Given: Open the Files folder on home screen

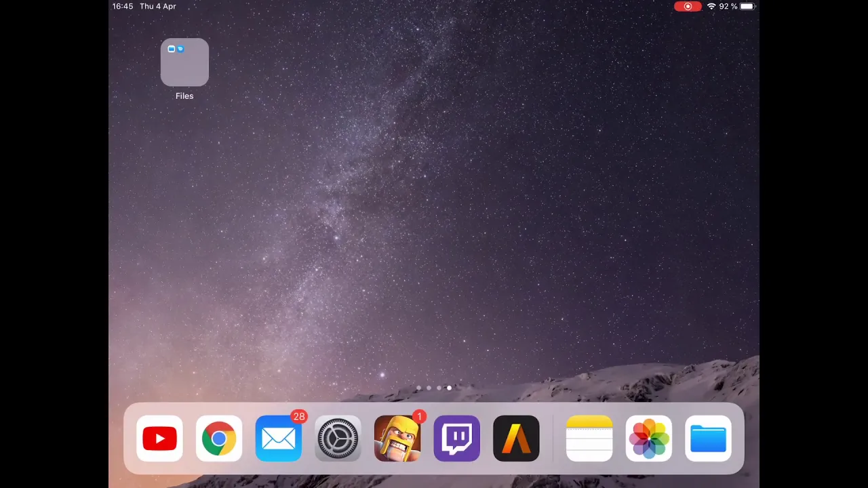Looking at the screenshot, I should (x=184, y=62).
